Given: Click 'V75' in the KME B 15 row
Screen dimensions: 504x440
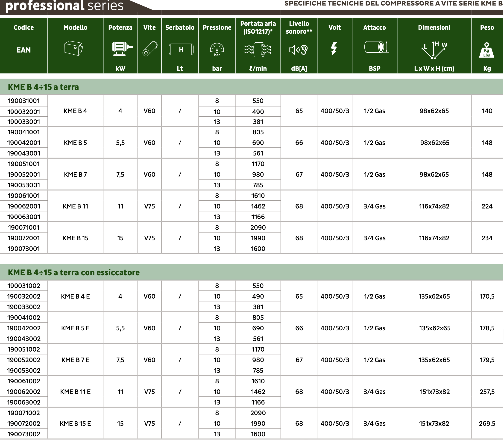Looking at the screenshot, I should [x=149, y=238].
